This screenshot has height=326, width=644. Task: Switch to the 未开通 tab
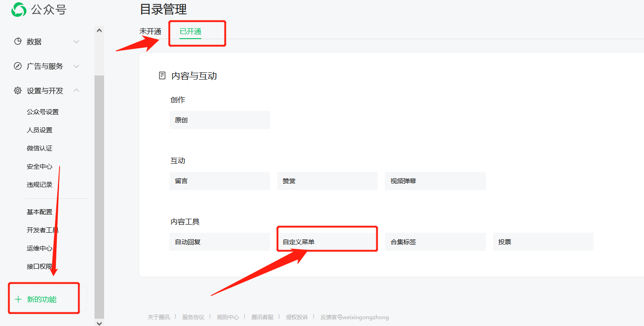coord(150,31)
